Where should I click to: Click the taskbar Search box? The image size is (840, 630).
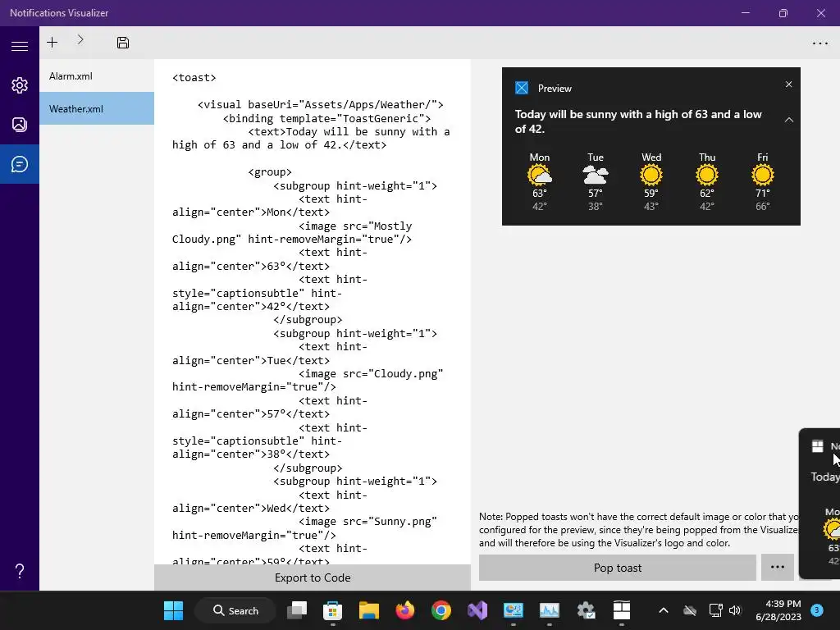click(235, 610)
